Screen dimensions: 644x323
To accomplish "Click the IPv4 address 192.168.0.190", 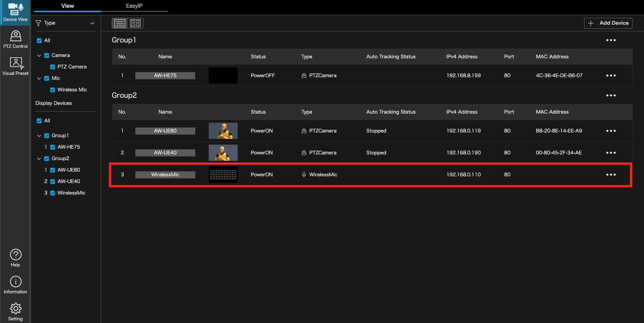I will [x=464, y=153].
